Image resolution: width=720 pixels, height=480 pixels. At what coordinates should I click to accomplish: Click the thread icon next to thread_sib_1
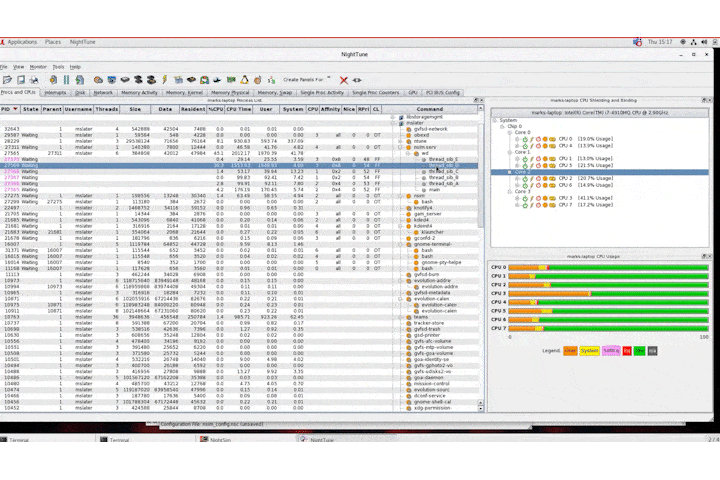[x=422, y=157]
